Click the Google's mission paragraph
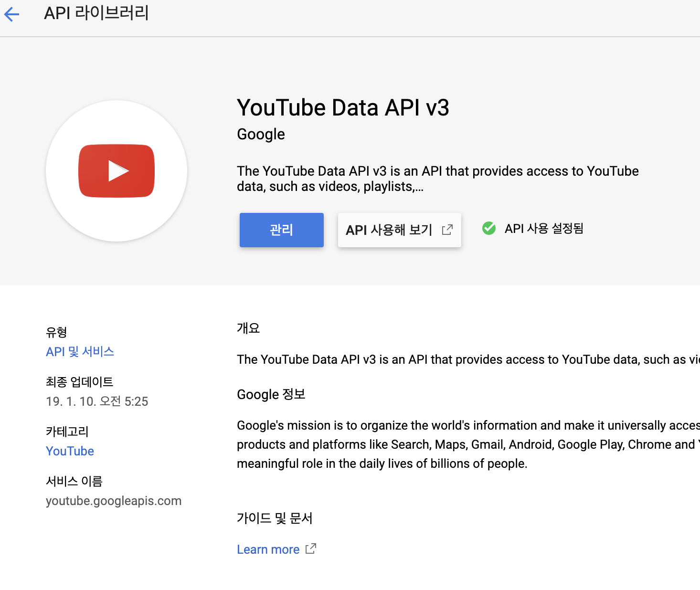This screenshot has height=590, width=700. point(468,444)
